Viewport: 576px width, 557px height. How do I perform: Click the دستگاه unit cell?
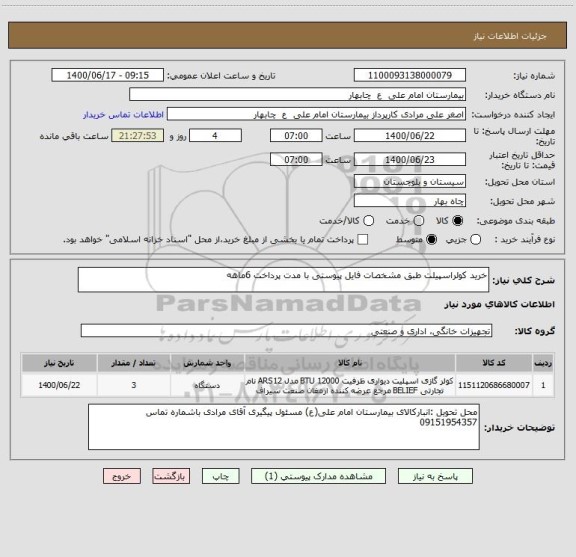pyautogui.click(x=207, y=385)
